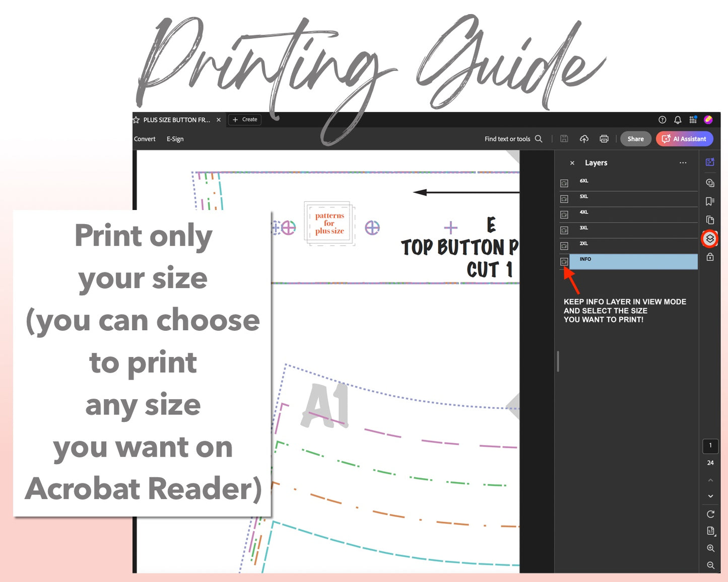This screenshot has height=582, width=728.
Task: Toggle visibility of the 6XL layer
Action: 564,184
